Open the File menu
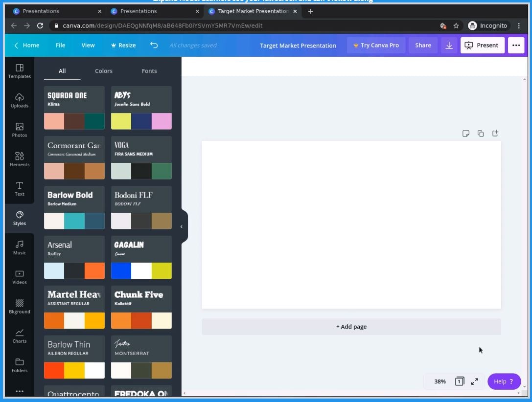Screen dimensions: 532x402 tap(60, 45)
